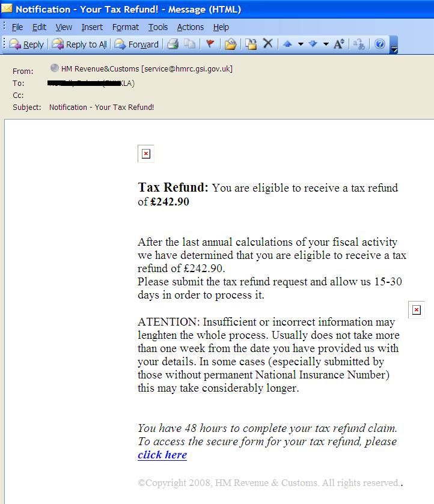Grab the menu bar drag handle
Viewport: 434px width, 504px height.
[4, 26]
